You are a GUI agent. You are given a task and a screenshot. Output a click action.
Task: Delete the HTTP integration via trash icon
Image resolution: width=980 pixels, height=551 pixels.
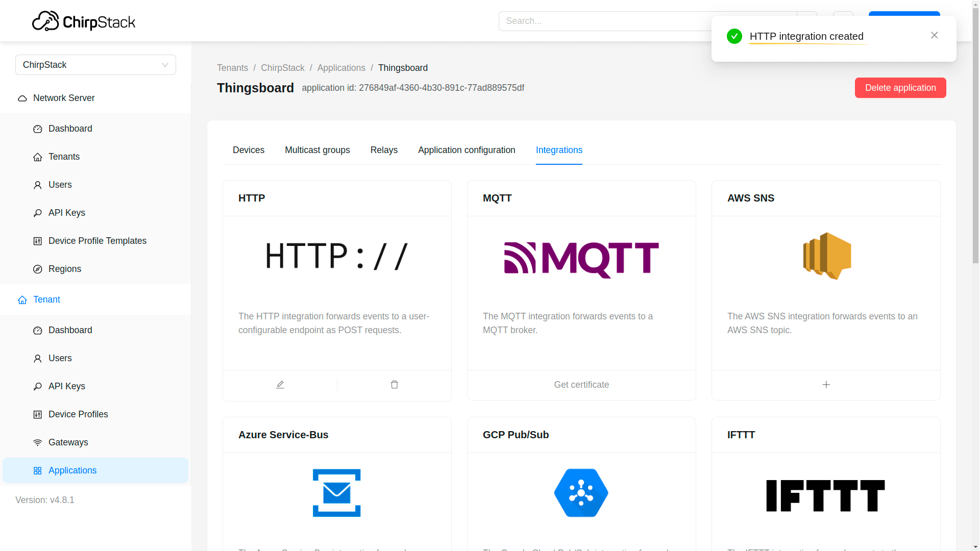[x=394, y=385]
